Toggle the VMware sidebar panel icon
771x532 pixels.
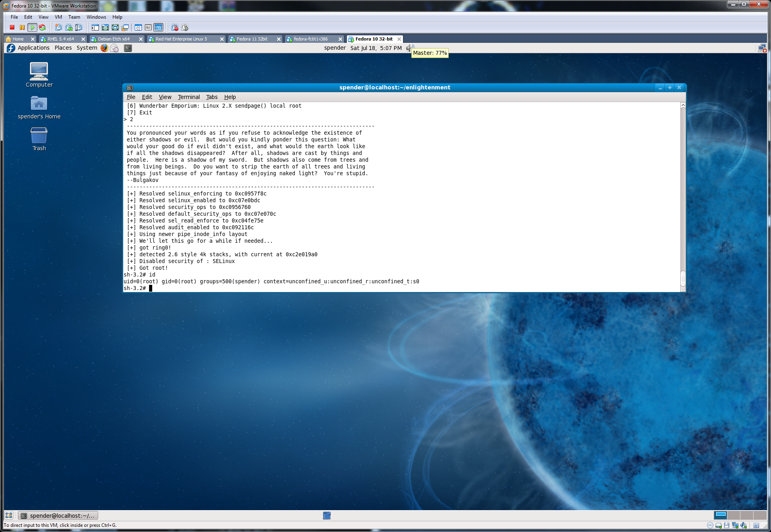pos(95,27)
